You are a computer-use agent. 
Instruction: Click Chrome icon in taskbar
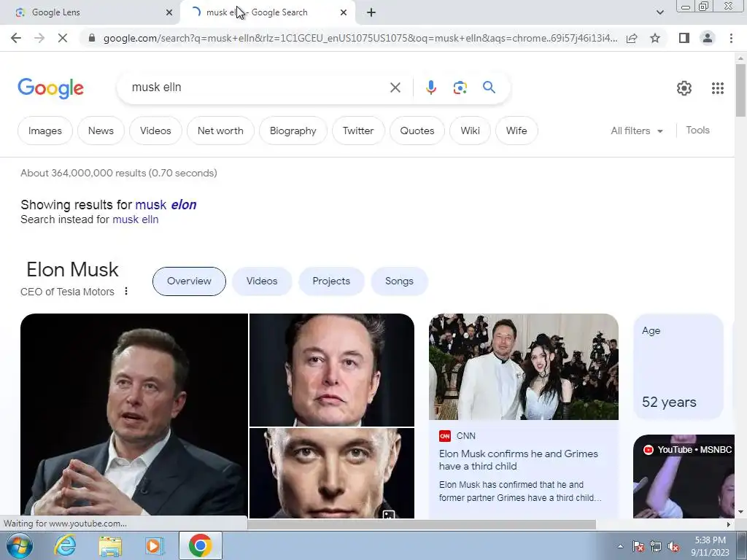(200, 545)
